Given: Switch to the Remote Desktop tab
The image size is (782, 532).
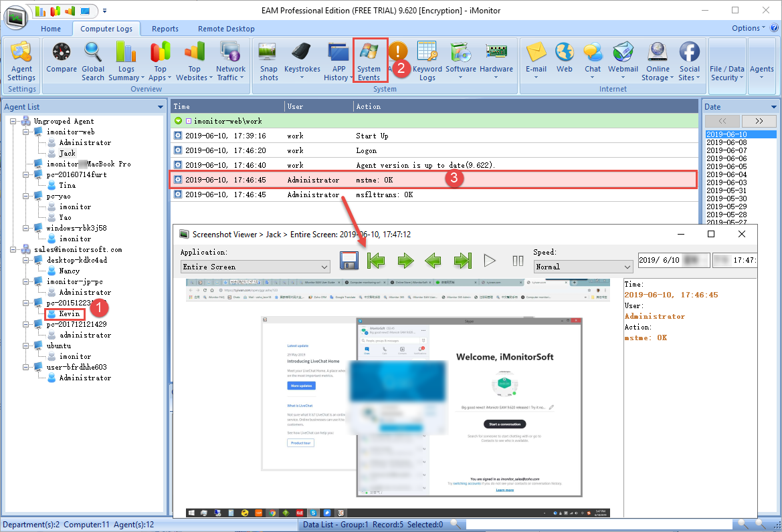Looking at the screenshot, I should pyautogui.click(x=226, y=29).
